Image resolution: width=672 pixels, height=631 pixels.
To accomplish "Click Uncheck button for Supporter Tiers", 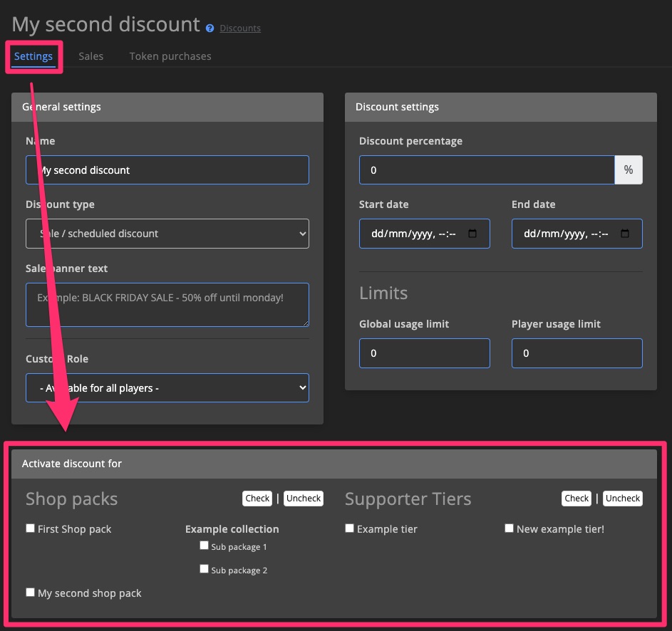I will click(622, 498).
